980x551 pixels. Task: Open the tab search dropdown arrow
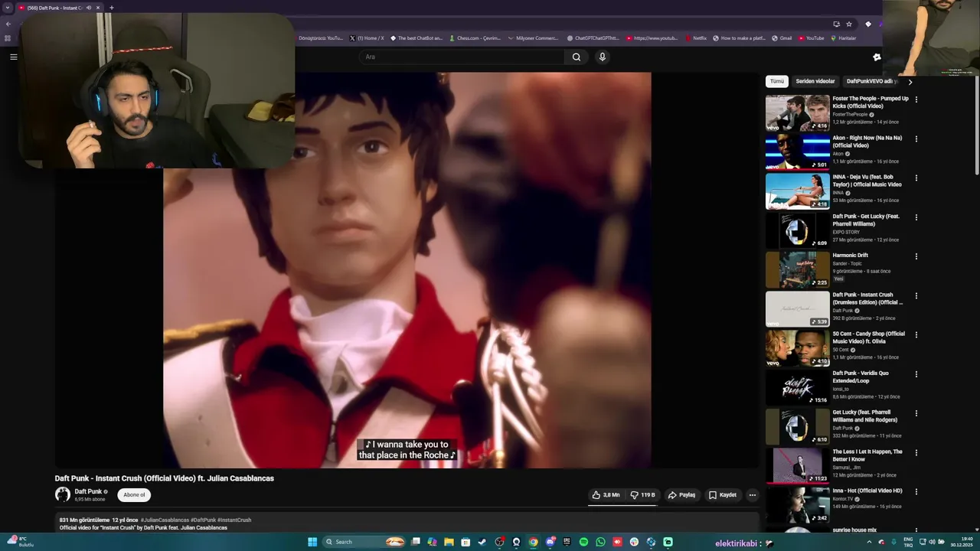[8, 8]
